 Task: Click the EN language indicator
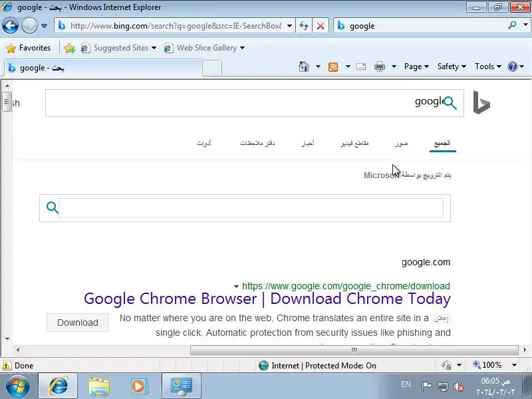406,384
